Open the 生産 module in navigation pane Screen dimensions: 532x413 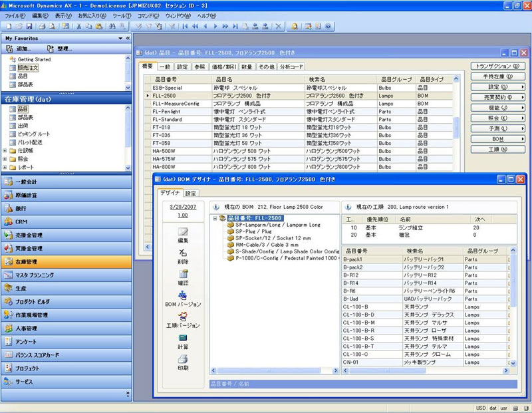point(66,288)
